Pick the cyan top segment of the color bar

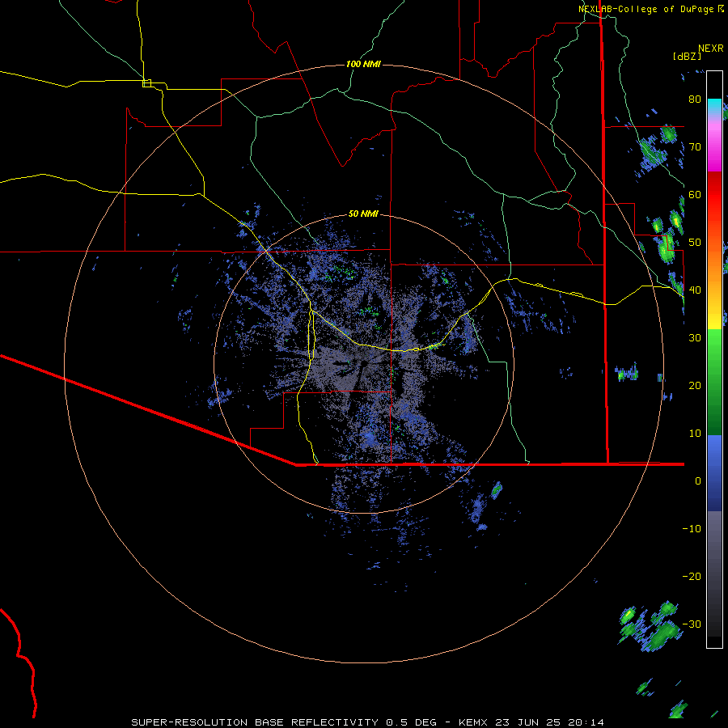(714, 104)
